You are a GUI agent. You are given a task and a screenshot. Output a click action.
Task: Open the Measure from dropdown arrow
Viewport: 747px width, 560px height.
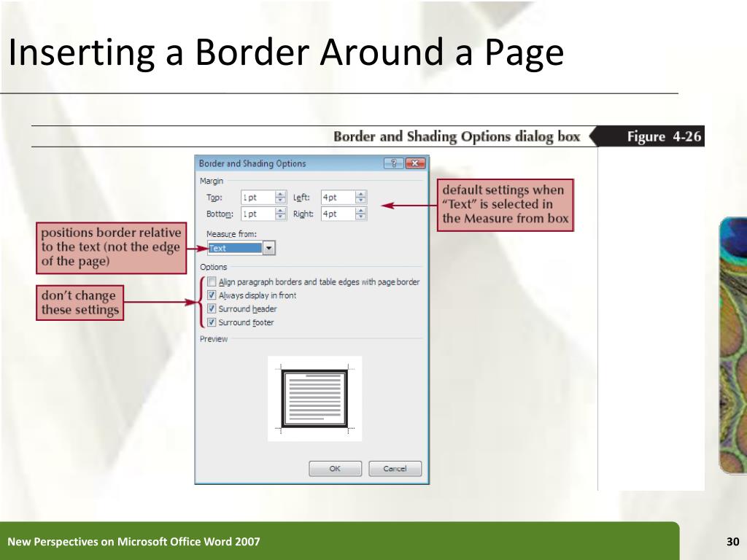click(x=268, y=248)
